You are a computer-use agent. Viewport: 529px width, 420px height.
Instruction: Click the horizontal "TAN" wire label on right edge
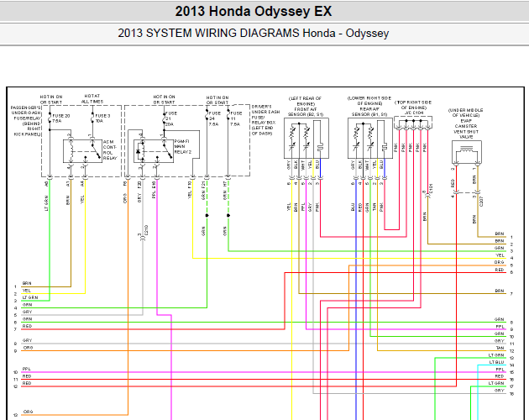(500, 348)
